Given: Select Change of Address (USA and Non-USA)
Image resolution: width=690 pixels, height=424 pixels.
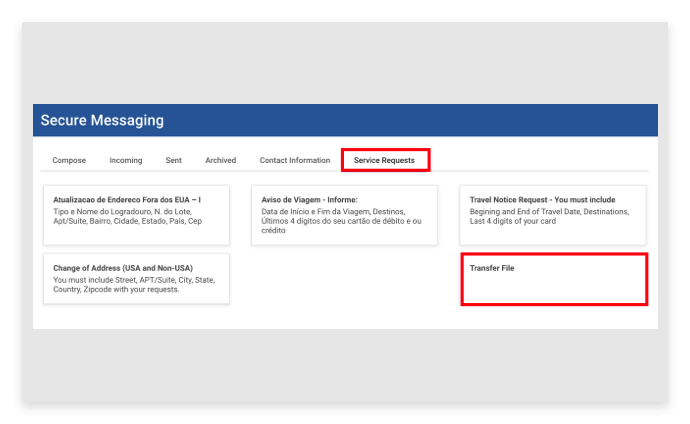Looking at the screenshot, I should [x=123, y=268].
